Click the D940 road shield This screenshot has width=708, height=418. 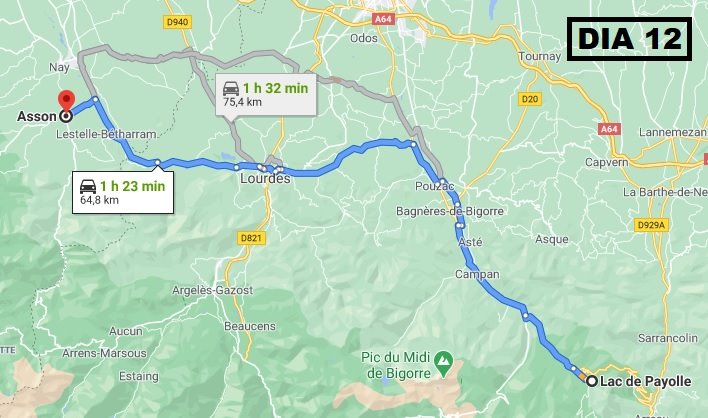click(177, 22)
